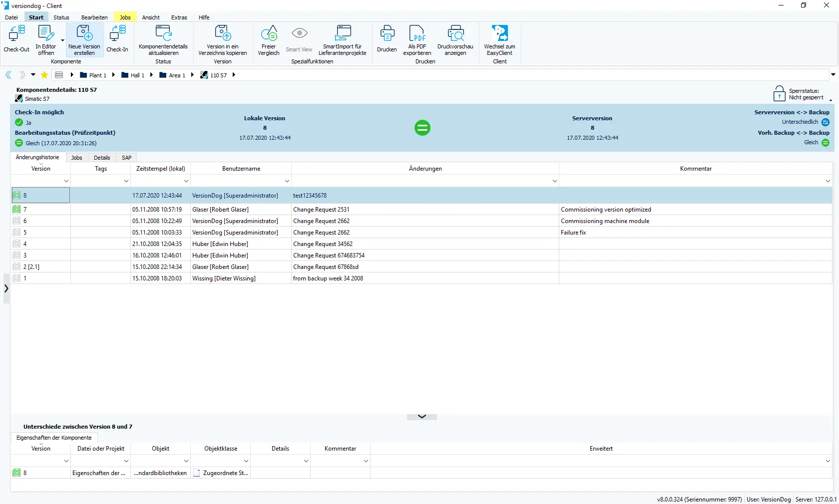Click the Objektklasse column header
The width and height of the screenshot is (839, 504).
(221, 449)
